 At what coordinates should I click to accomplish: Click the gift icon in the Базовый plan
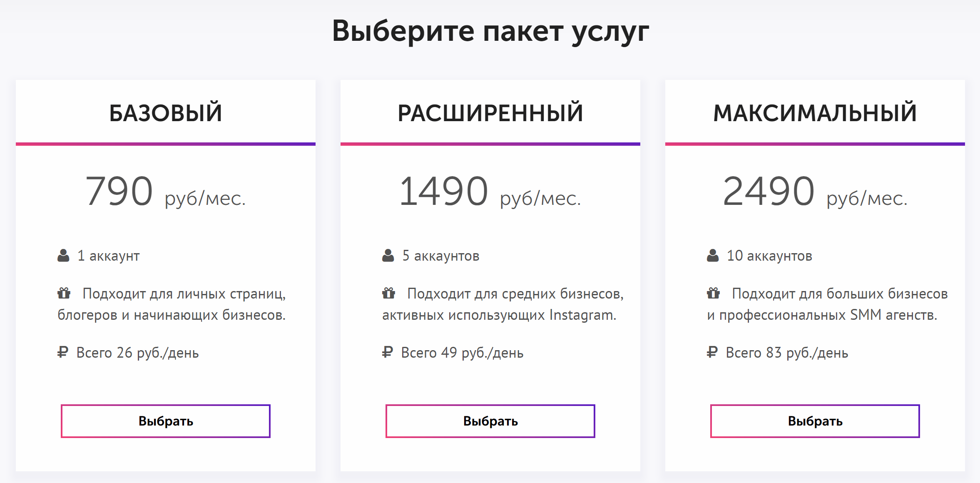tap(64, 294)
